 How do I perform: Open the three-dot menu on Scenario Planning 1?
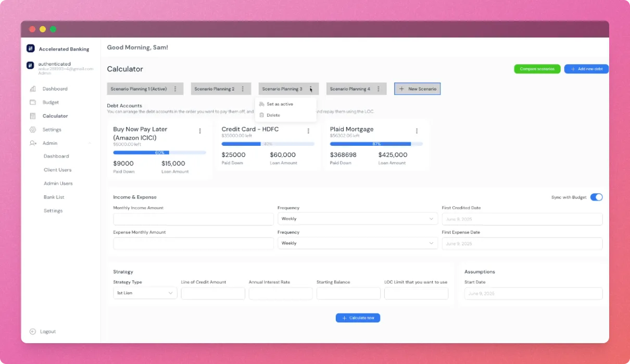[x=177, y=89]
